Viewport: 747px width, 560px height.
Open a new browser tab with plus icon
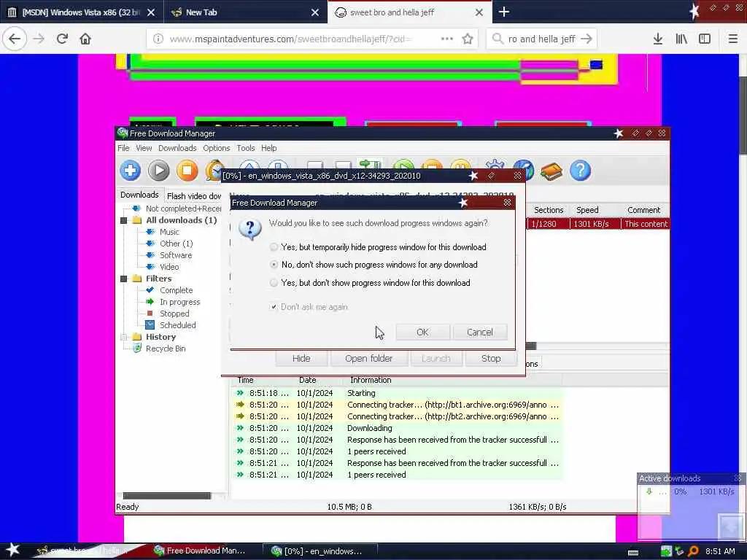504,12
